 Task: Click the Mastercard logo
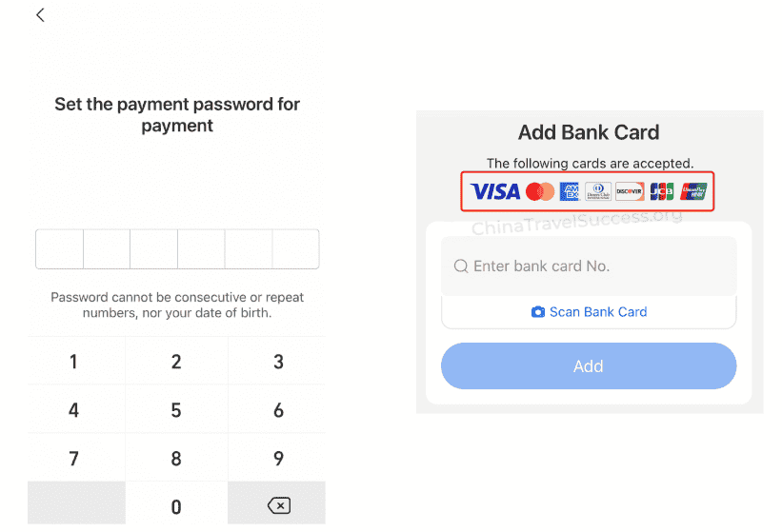point(540,192)
